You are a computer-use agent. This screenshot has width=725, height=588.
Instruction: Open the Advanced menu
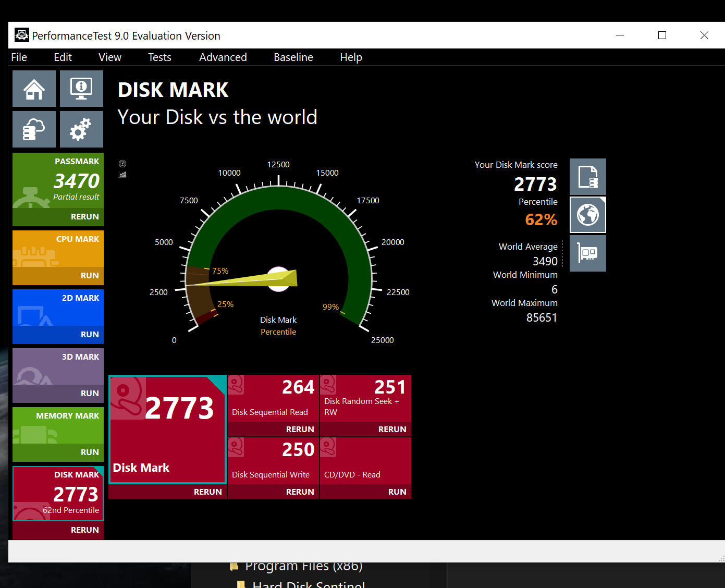[223, 57]
